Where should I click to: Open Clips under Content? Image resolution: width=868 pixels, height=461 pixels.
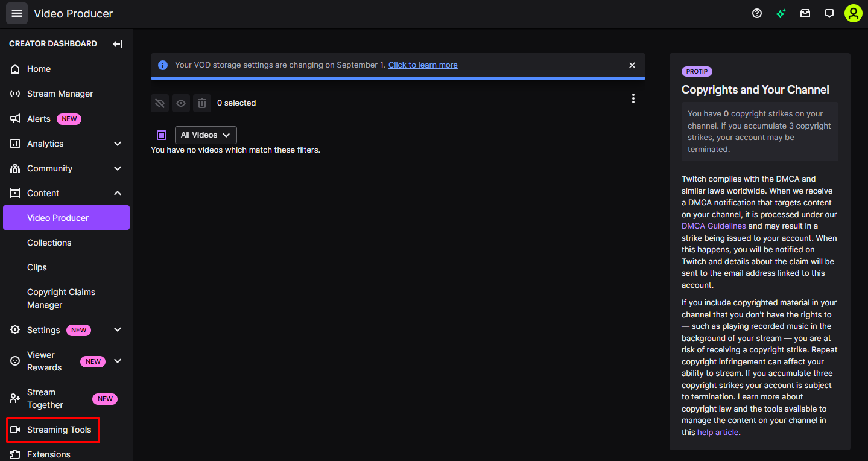[x=66, y=267]
